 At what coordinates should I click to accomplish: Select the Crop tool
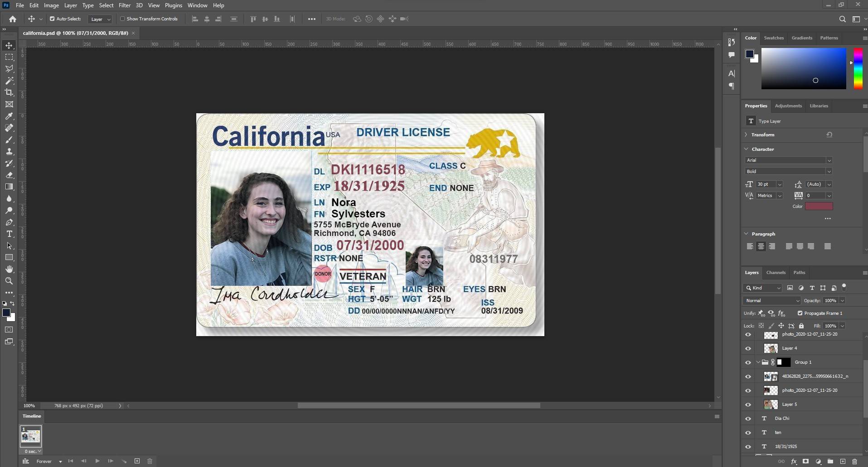pos(9,92)
